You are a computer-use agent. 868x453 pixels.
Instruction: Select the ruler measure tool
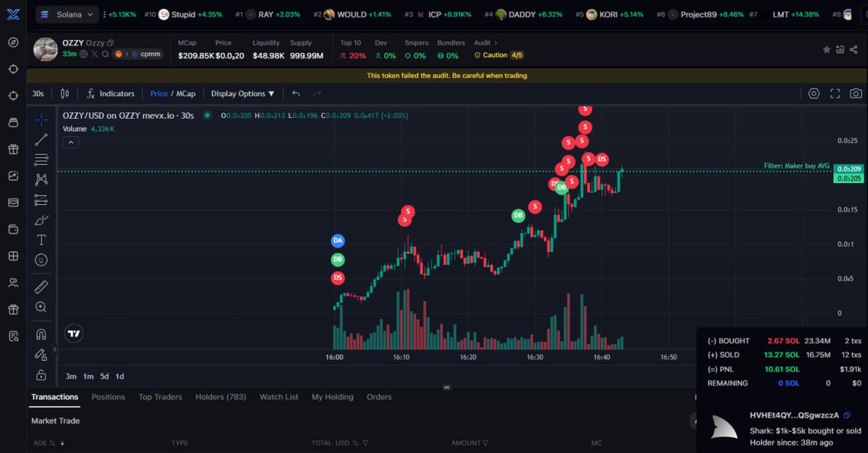click(41, 287)
